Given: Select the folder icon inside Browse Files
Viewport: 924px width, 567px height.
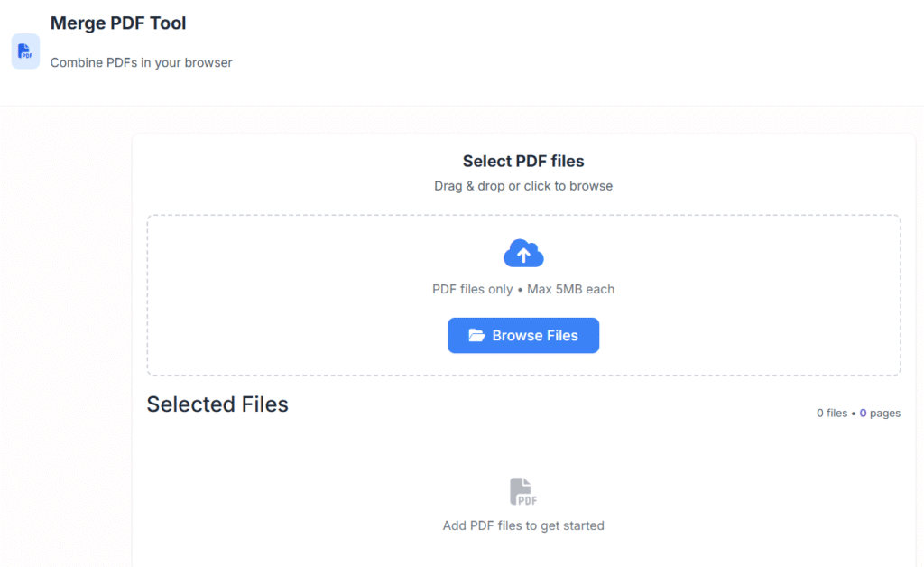Looking at the screenshot, I should [478, 335].
